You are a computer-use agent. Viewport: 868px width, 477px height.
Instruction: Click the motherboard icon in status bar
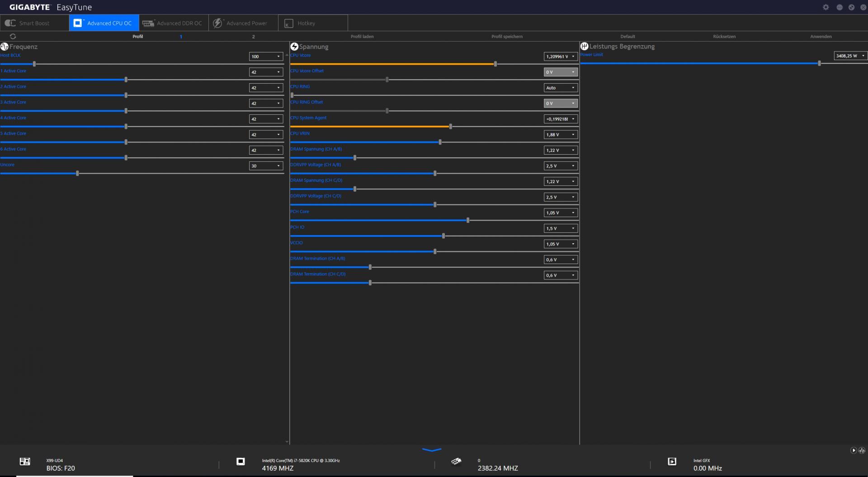coord(25,461)
